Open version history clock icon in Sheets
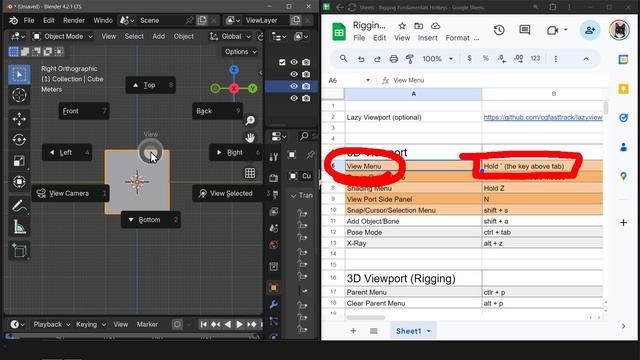The image size is (640, 360). [499, 30]
